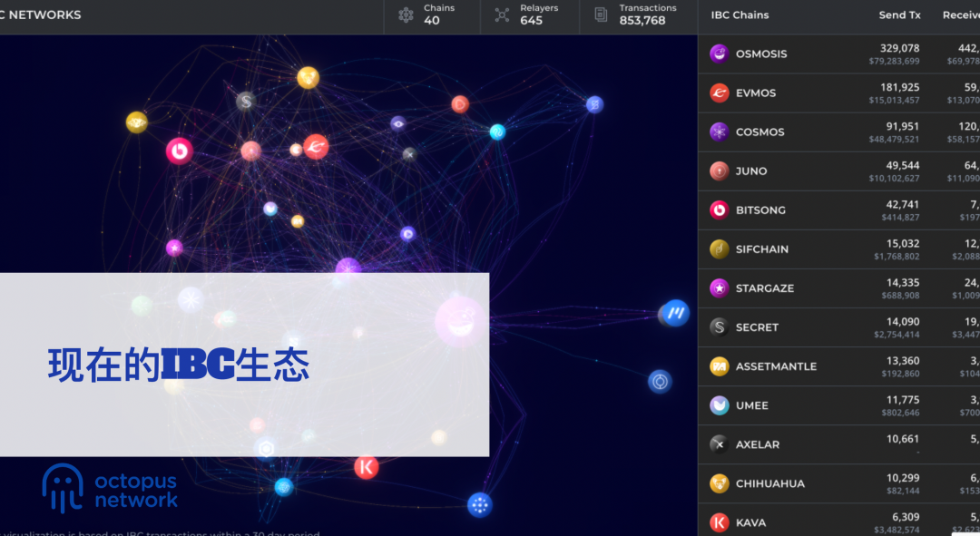Image resolution: width=980 pixels, height=536 pixels.
Task: Select the orange-red D node in graph
Action: click(x=460, y=103)
